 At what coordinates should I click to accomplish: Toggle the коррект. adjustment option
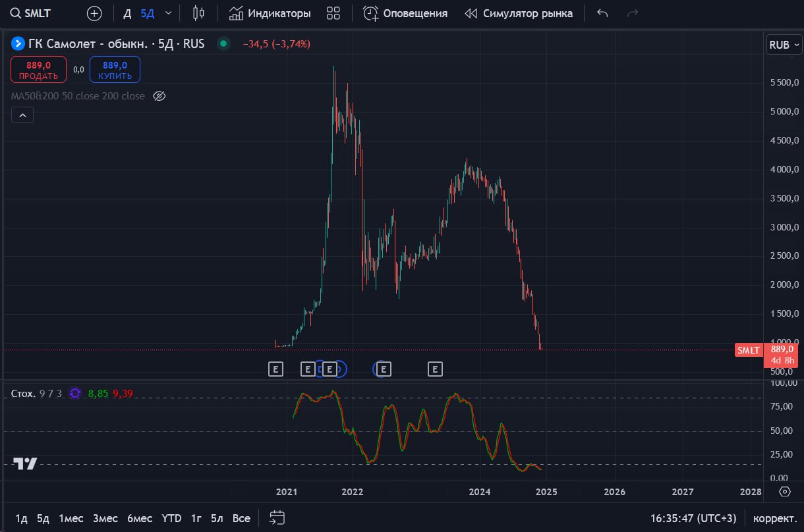[774, 518]
